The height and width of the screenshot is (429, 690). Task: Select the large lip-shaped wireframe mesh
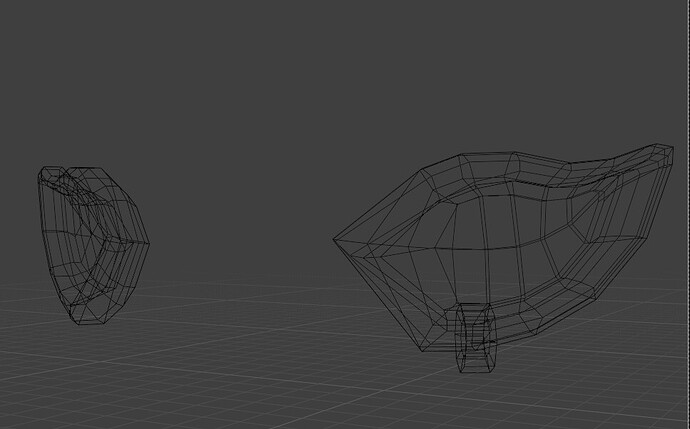(x=503, y=248)
